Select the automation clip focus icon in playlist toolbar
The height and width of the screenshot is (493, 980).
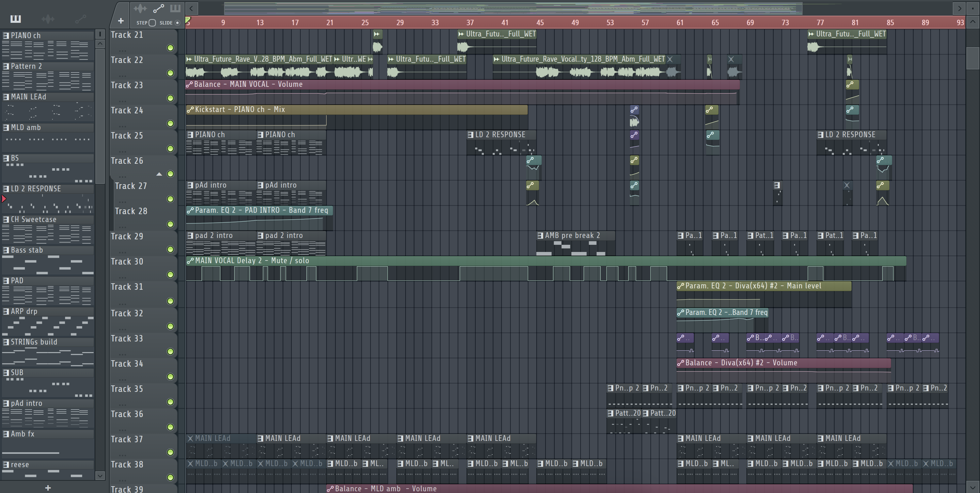[158, 8]
